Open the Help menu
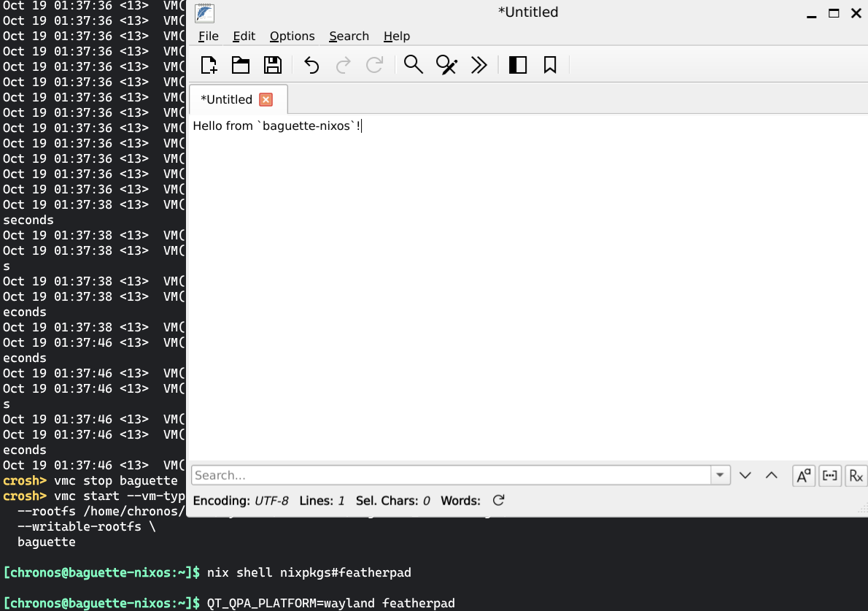This screenshot has height=611, width=868. click(396, 36)
